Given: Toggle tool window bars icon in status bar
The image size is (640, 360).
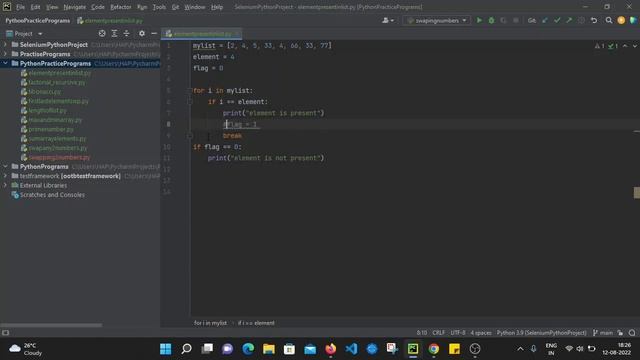Looking at the screenshot, I should (5, 333).
